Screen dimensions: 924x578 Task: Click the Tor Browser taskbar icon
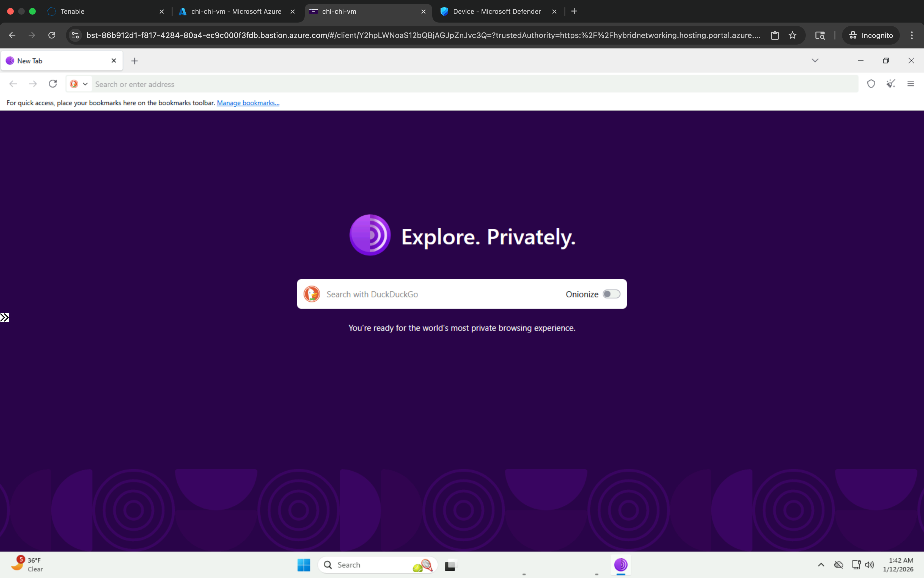(620, 565)
